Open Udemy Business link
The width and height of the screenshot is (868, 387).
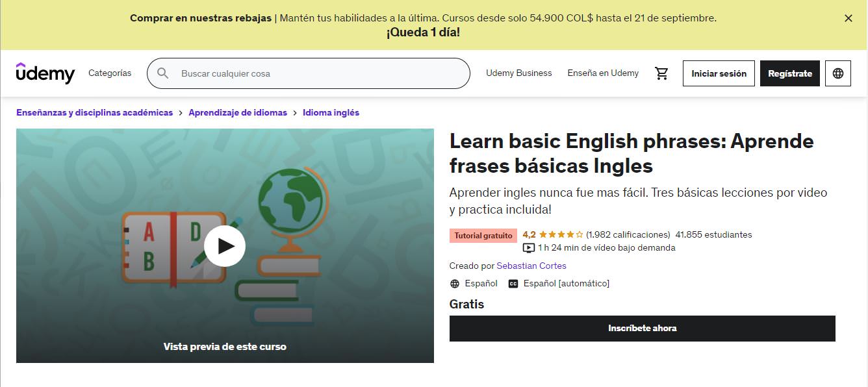(519, 73)
